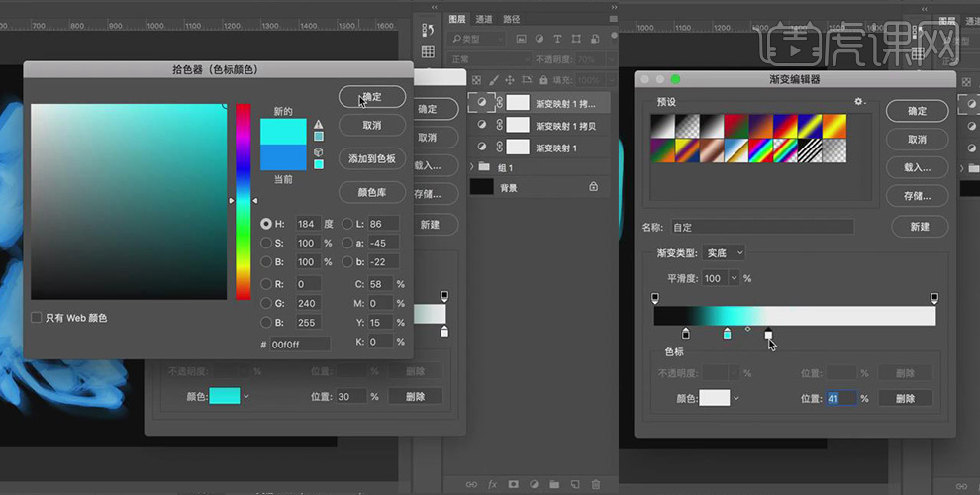Image resolution: width=980 pixels, height=495 pixels.
Task: Delete layer using the trash icon
Action: pos(596,484)
